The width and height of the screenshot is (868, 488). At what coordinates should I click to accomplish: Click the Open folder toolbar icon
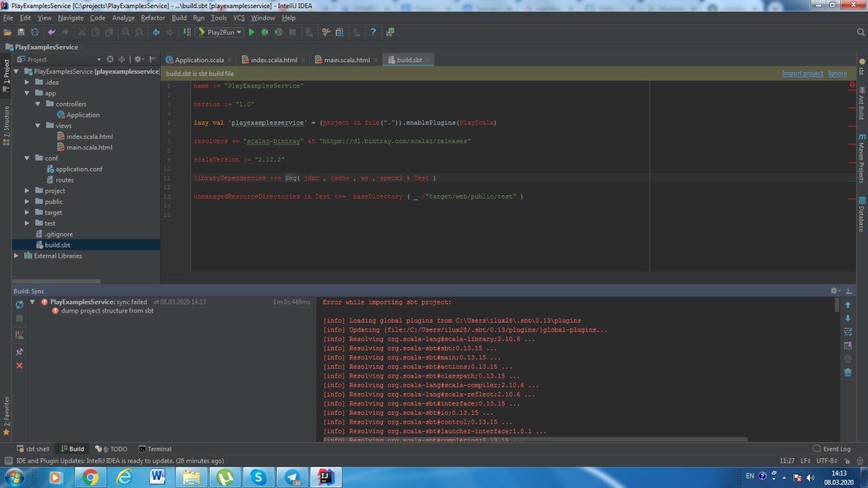click(x=7, y=32)
